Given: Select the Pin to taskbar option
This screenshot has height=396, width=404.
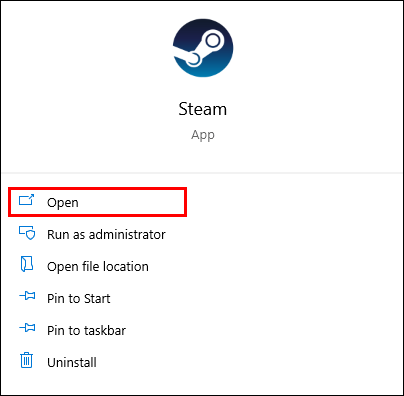Looking at the screenshot, I should tap(86, 331).
